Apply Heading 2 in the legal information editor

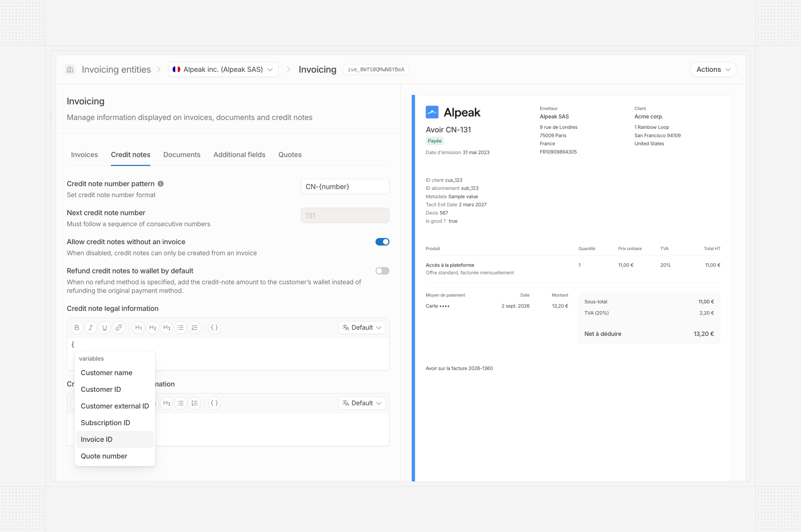pyautogui.click(x=153, y=327)
